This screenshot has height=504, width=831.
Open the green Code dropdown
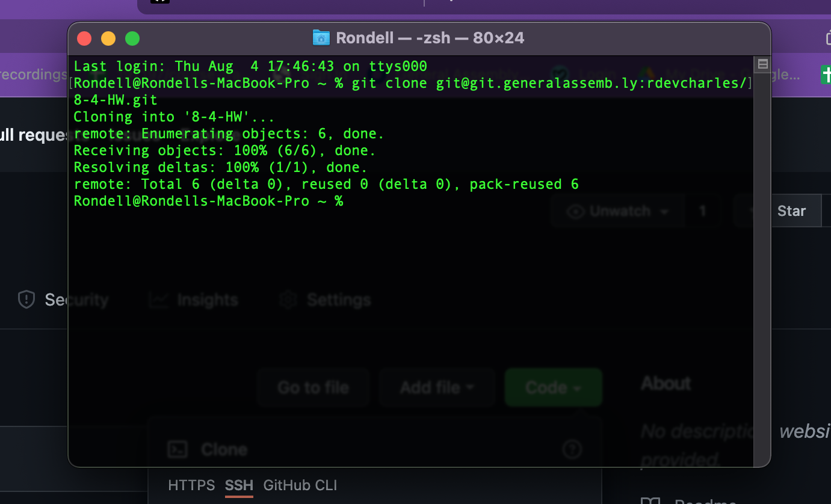coord(552,387)
